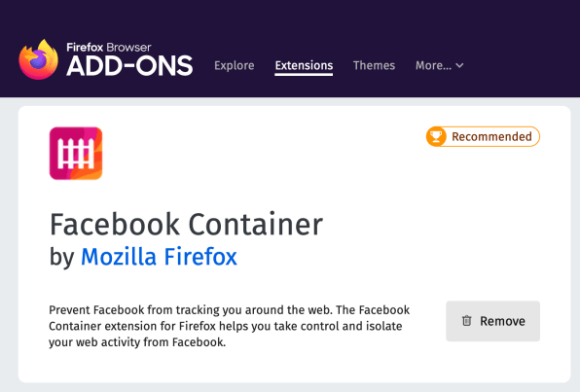The height and width of the screenshot is (392, 580).
Task: Open the Mozilla Firefox author link
Action: [x=159, y=257]
